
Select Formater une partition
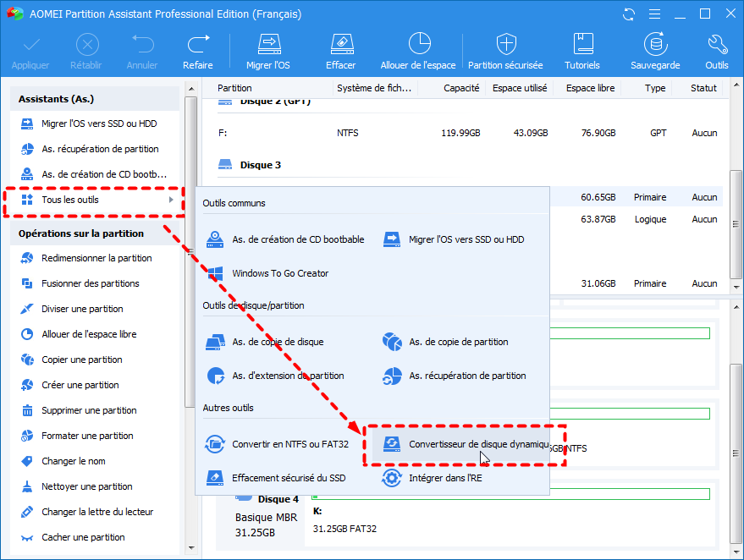pyautogui.click(x=95, y=436)
